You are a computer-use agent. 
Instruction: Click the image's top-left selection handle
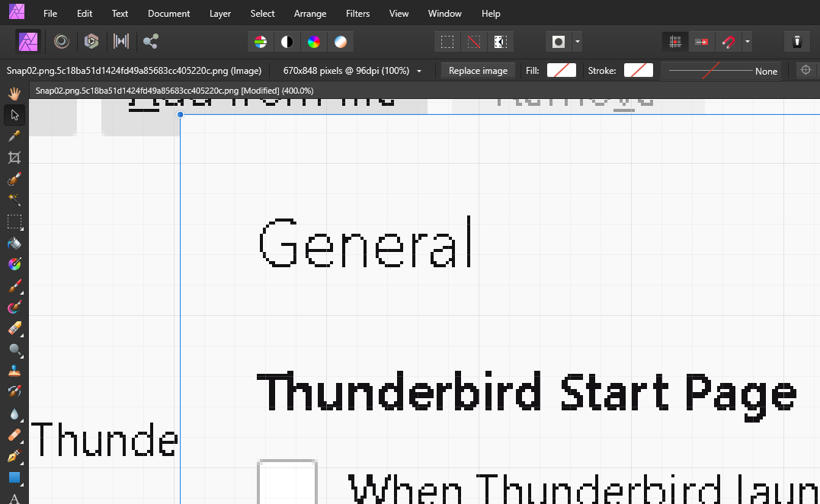click(180, 114)
